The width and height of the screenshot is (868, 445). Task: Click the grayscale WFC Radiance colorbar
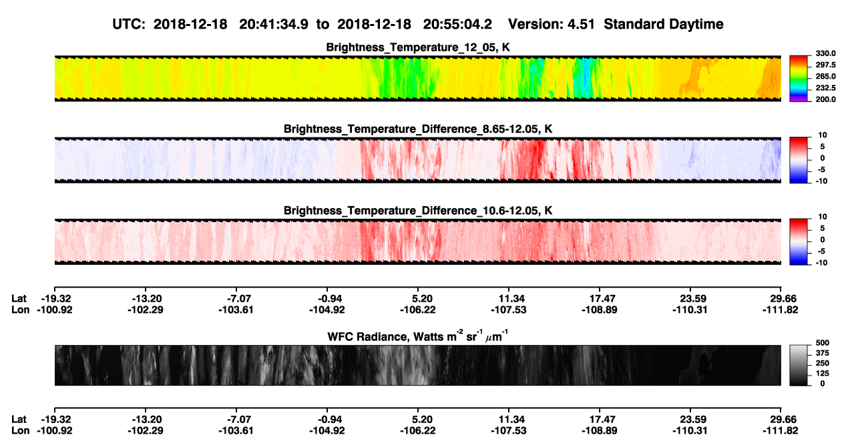[799, 365]
